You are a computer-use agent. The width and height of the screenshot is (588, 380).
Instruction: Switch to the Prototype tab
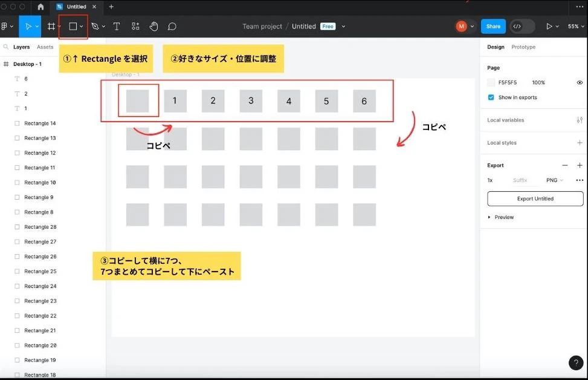pyautogui.click(x=523, y=47)
